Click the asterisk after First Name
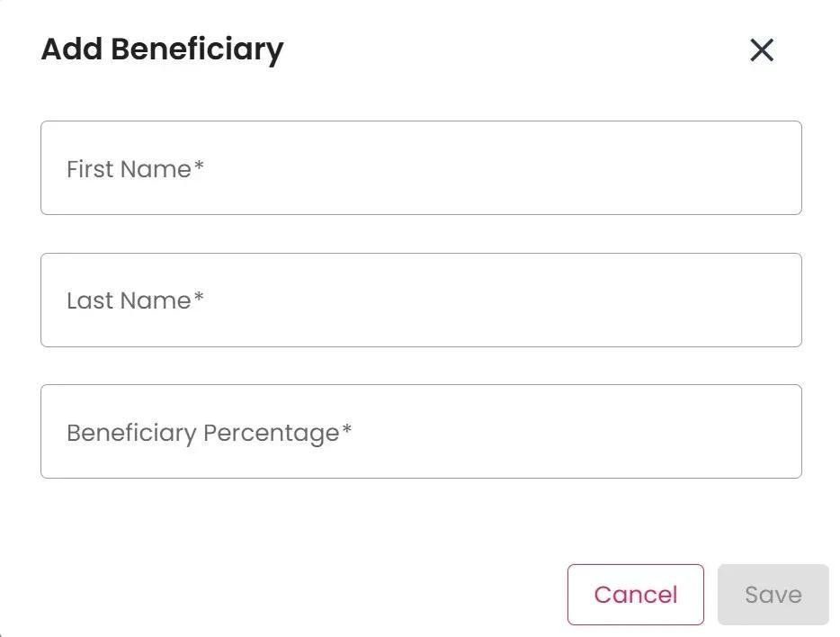The height and width of the screenshot is (637, 840). [200, 166]
